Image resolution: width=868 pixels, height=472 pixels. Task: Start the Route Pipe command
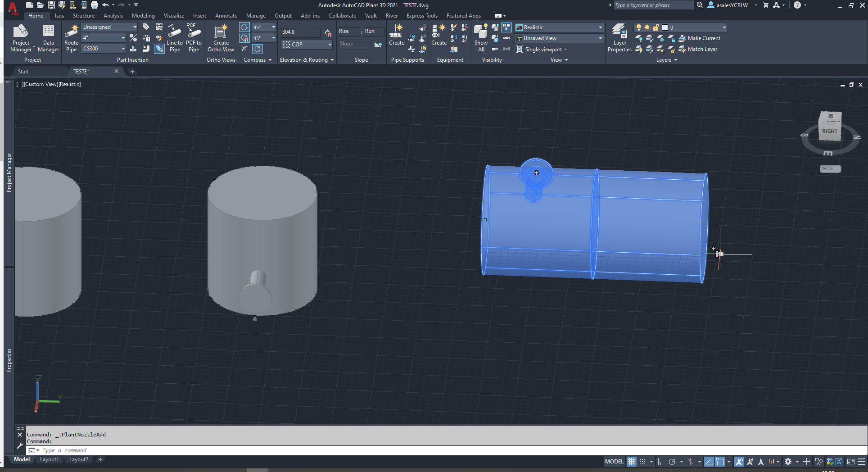71,38
